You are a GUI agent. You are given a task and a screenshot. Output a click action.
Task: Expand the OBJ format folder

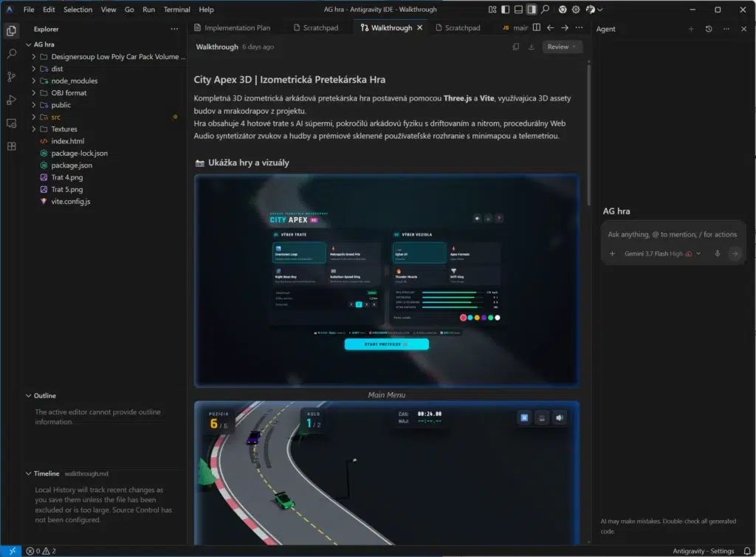(x=34, y=92)
